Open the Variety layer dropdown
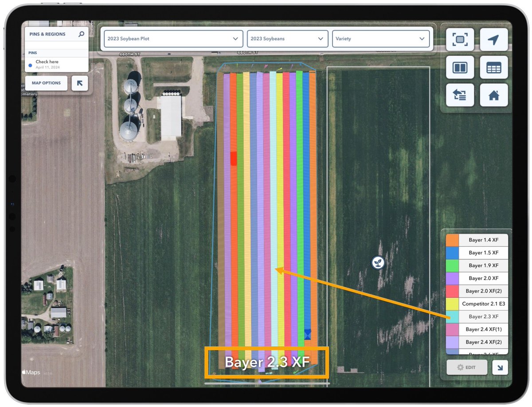Screen dimensions: 532x407 pos(381,39)
